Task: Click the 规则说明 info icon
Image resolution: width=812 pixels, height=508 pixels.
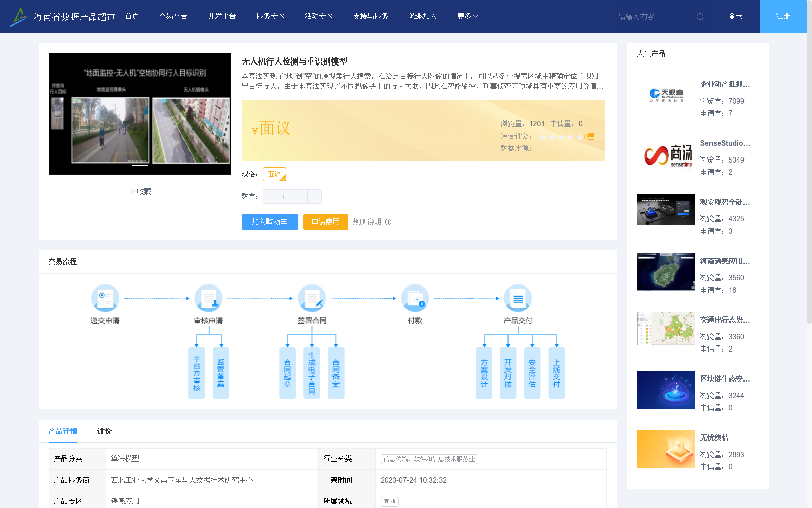Action: click(x=388, y=222)
